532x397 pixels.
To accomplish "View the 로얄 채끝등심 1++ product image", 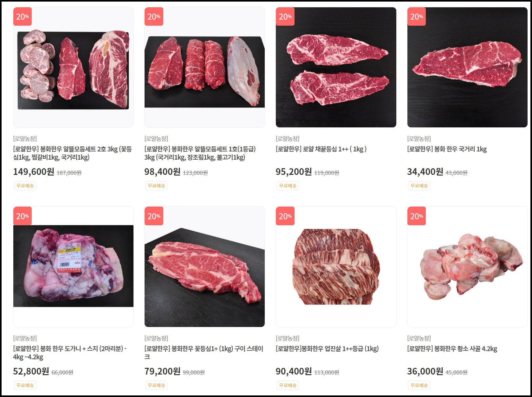I will pos(336,67).
